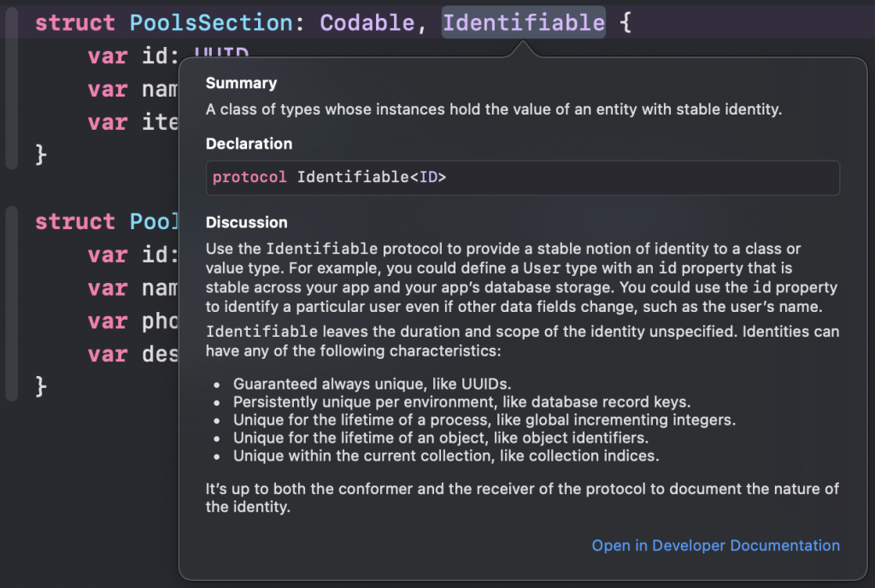Click the struct keyword on the first line

(x=75, y=23)
